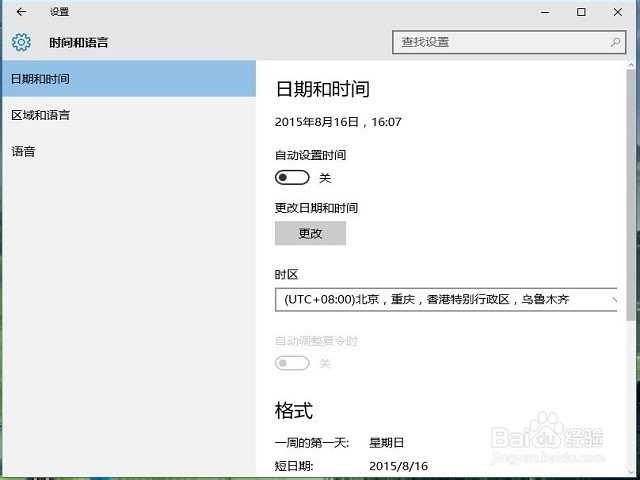Minimize the Settings window
Screen dimensions: 640x480
545,12
